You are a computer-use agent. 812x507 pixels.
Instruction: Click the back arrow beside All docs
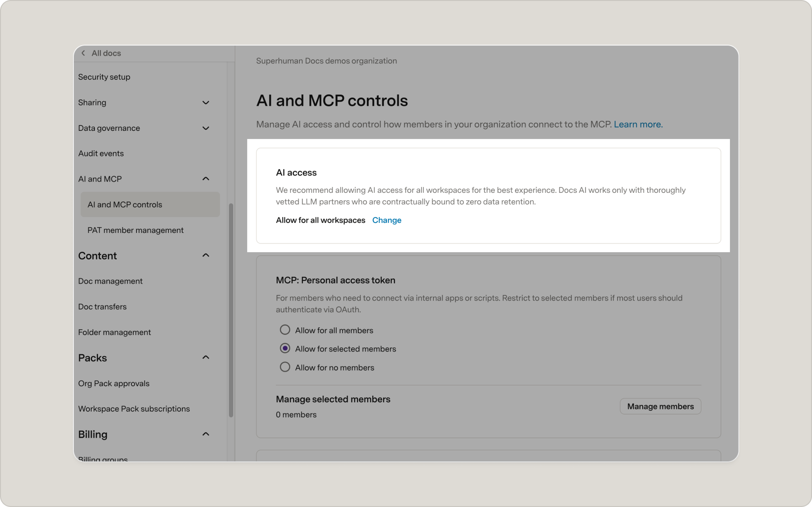(83, 53)
